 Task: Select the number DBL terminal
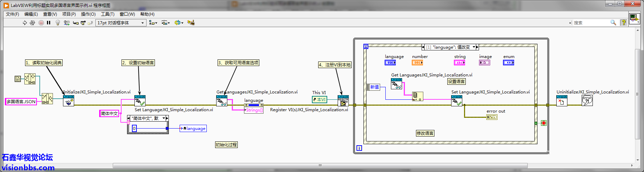[x=417, y=63]
